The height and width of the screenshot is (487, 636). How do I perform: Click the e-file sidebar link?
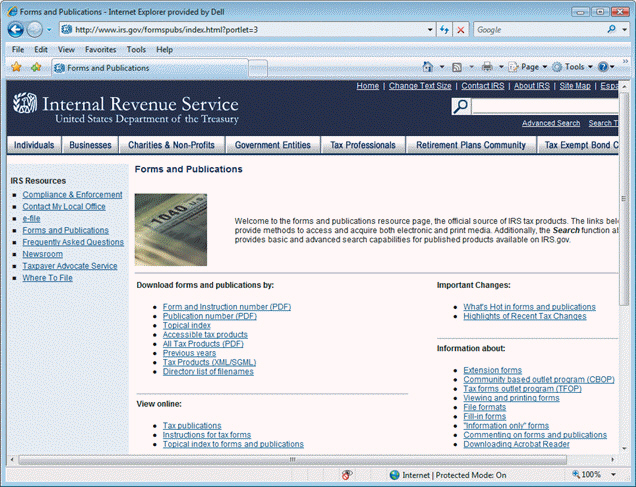pos(31,219)
